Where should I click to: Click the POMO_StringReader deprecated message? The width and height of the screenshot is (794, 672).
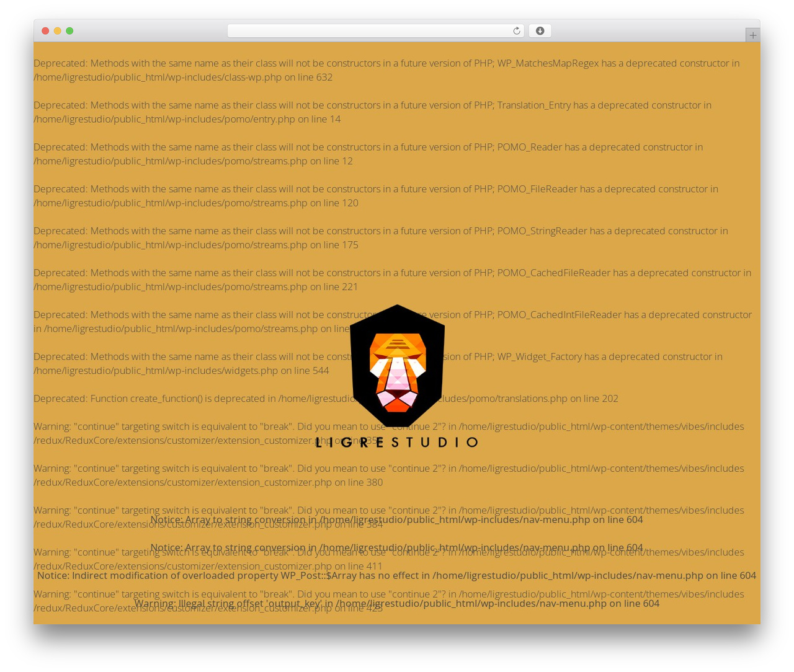381,237
